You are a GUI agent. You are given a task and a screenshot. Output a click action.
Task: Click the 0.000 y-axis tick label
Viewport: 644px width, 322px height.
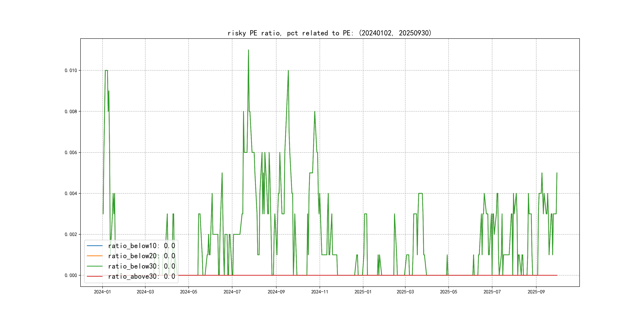point(71,275)
